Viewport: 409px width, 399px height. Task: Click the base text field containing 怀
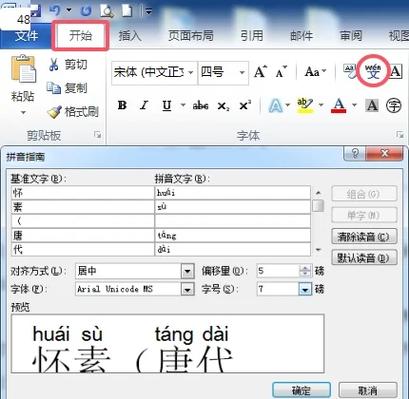tap(82, 193)
